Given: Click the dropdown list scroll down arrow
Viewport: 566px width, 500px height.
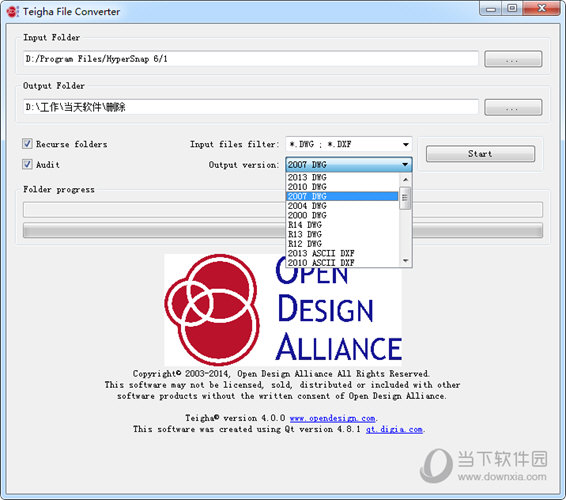Looking at the screenshot, I should tap(405, 261).
